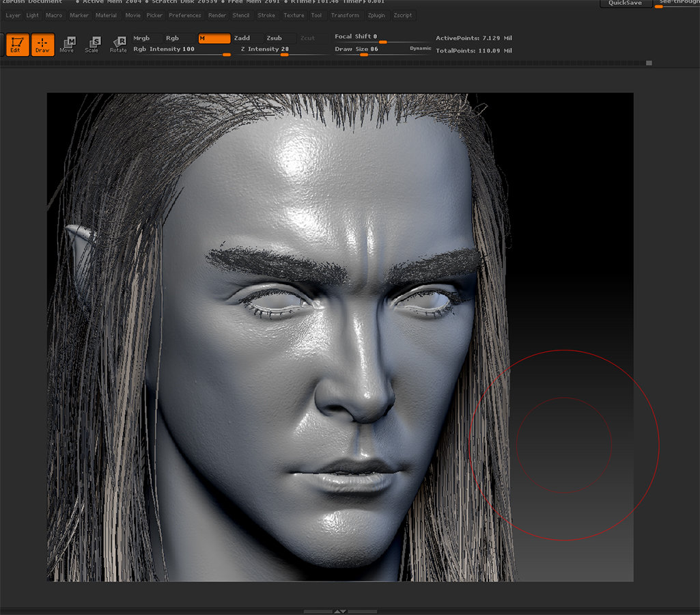Open the Zplugin menu
This screenshot has width=700, height=615.
[376, 15]
